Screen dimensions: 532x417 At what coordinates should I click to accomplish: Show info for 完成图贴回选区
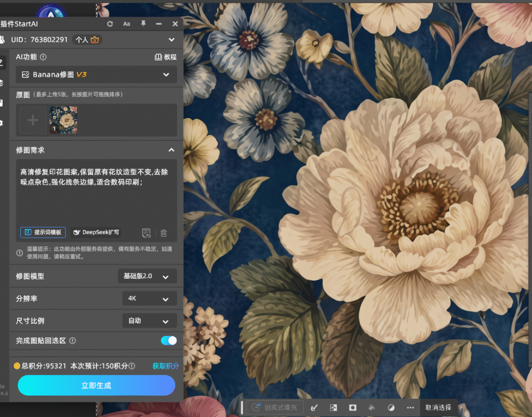pos(73,341)
